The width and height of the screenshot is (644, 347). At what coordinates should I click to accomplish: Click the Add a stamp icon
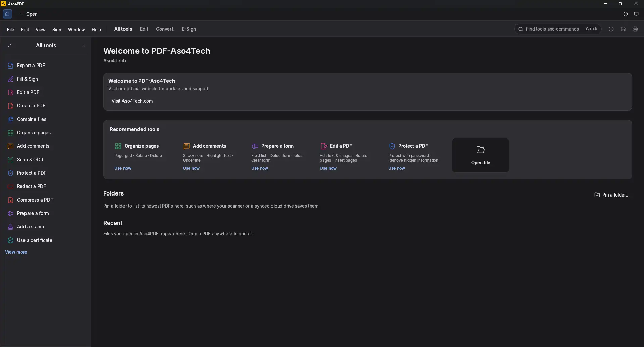(x=11, y=227)
